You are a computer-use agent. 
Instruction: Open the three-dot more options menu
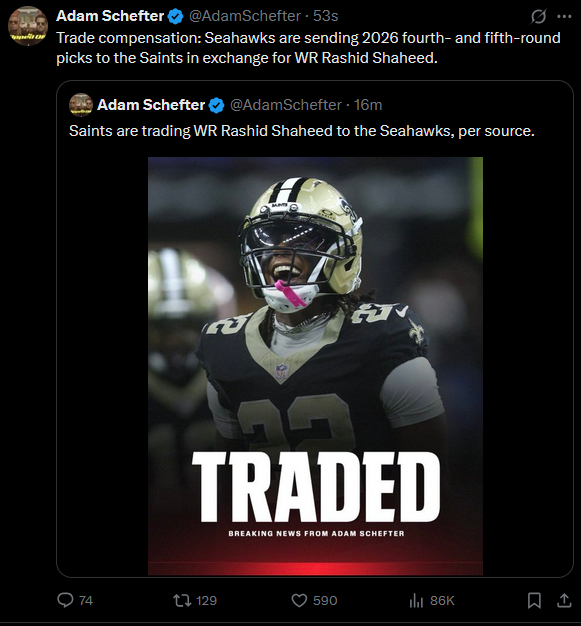coord(564,16)
